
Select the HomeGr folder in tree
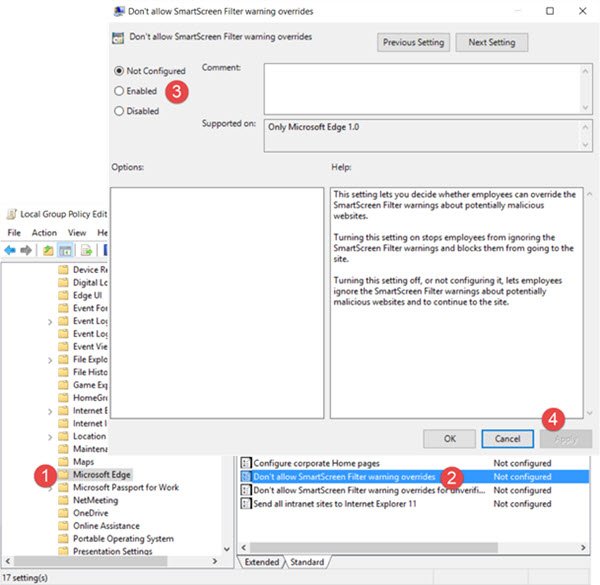[x=90, y=398]
